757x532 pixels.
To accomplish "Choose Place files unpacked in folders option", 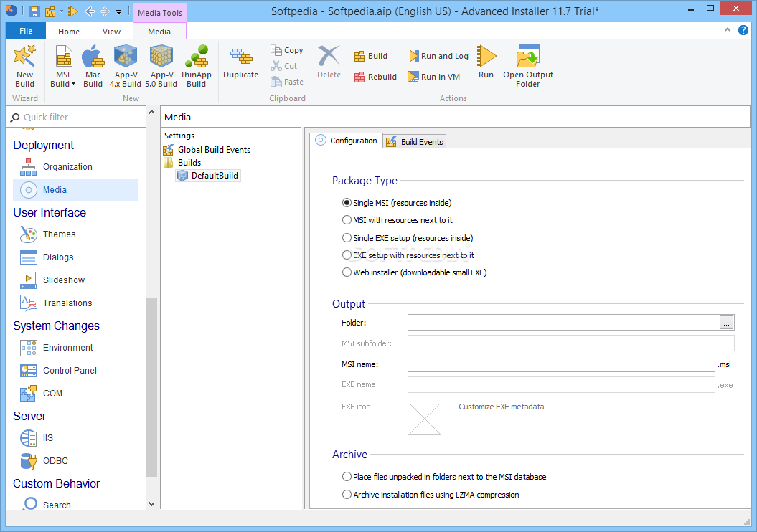I will (444, 477).
